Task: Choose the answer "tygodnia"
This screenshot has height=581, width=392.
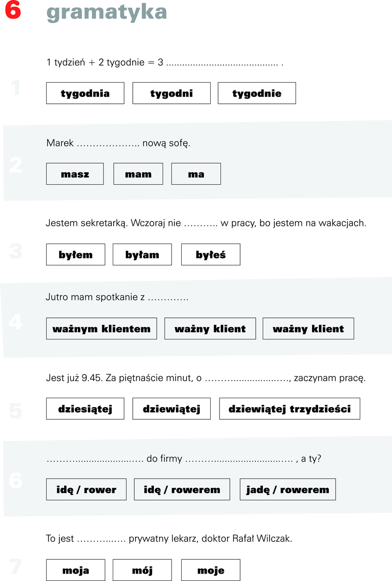Action: point(85,93)
